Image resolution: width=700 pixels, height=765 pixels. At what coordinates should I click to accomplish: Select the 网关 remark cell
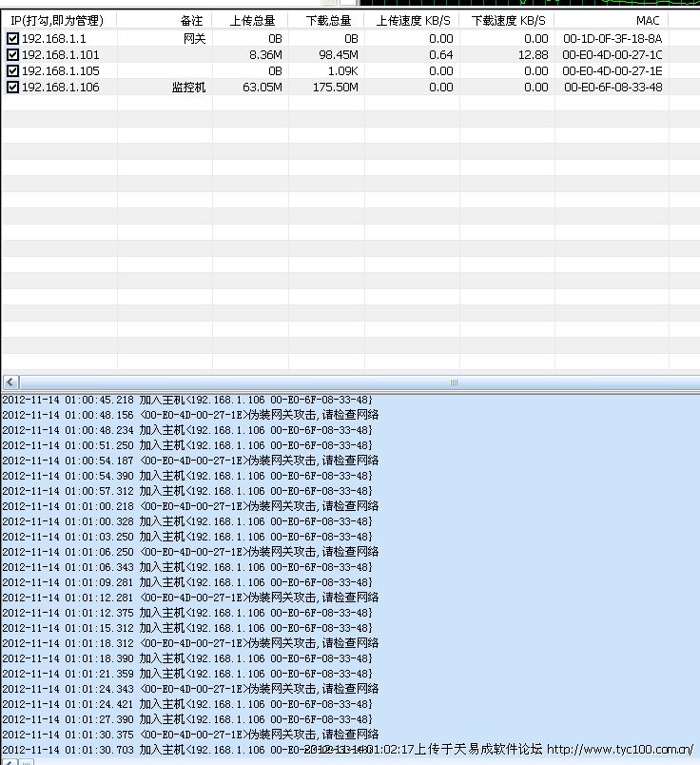click(x=194, y=39)
